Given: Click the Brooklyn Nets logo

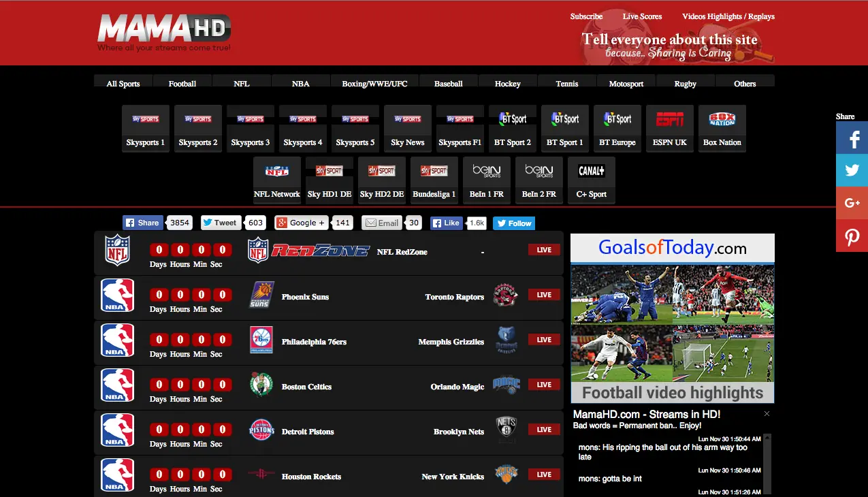Looking at the screenshot, I should pos(507,430).
